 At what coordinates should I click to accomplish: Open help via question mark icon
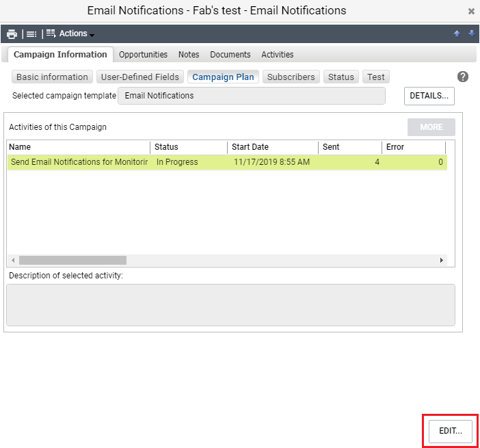click(463, 77)
